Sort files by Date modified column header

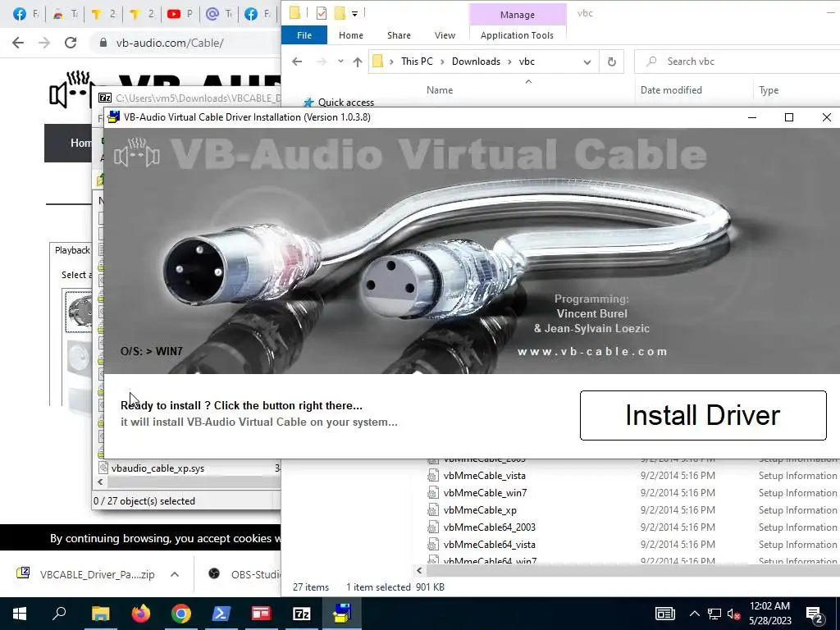pos(671,90)
